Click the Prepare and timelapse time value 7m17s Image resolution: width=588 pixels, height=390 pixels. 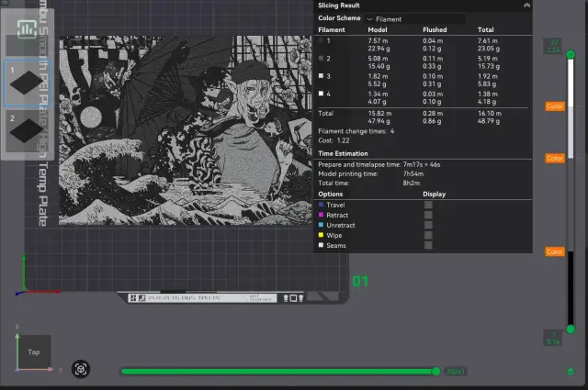click(413, 164)
